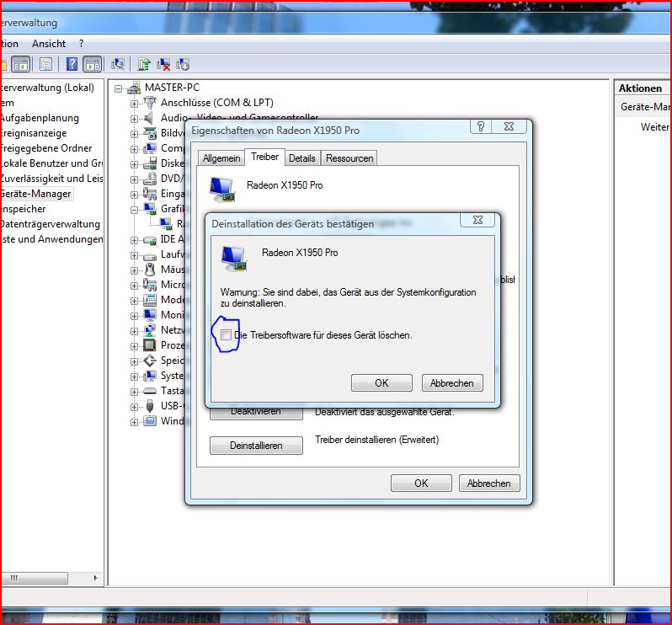The height and width of the screenshot is (625, 672).
Task: Select the MASTER-PC computer icon
Action: (134, 88)
